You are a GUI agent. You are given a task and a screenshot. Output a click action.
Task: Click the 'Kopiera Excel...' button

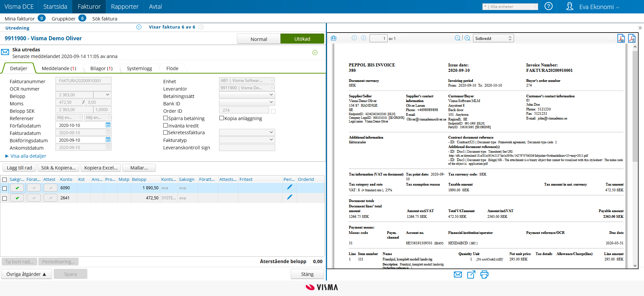pos(101,167)
